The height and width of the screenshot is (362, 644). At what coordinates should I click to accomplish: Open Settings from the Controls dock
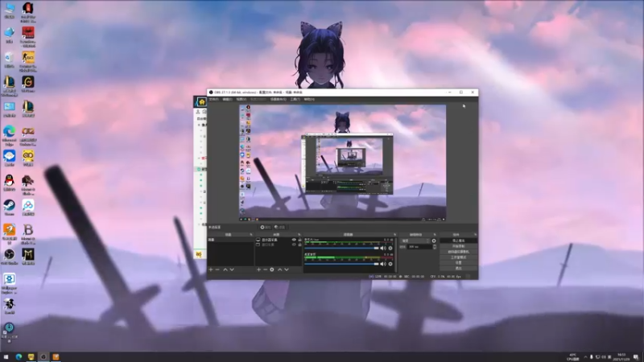click(458, 263)
